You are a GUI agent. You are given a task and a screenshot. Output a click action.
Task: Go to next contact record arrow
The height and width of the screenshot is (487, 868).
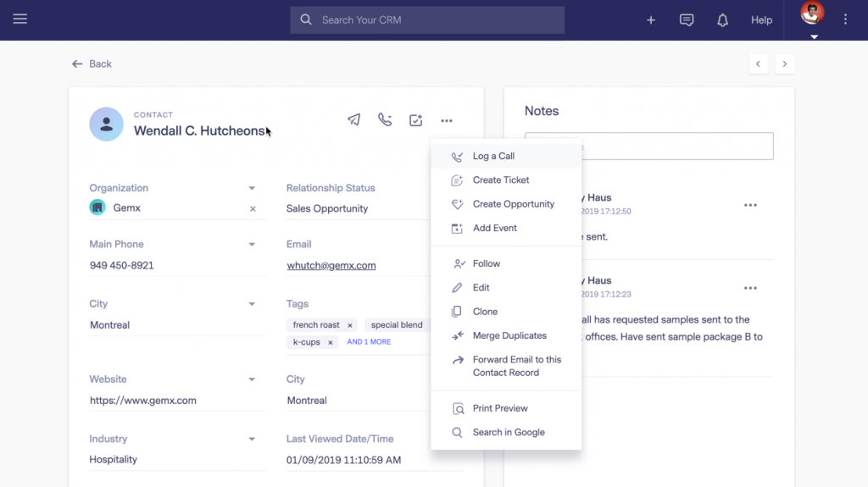(784, 64)
